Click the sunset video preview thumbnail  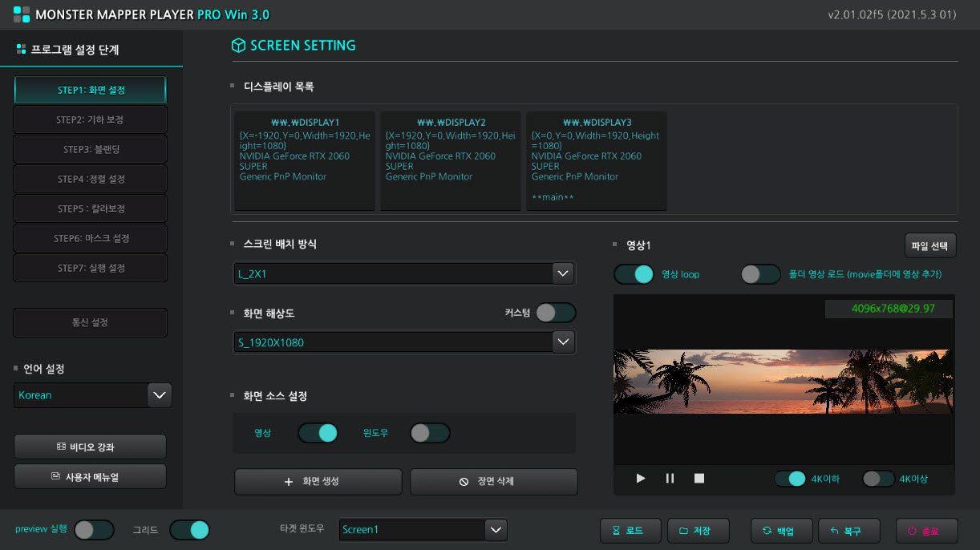tap(783, 382)
